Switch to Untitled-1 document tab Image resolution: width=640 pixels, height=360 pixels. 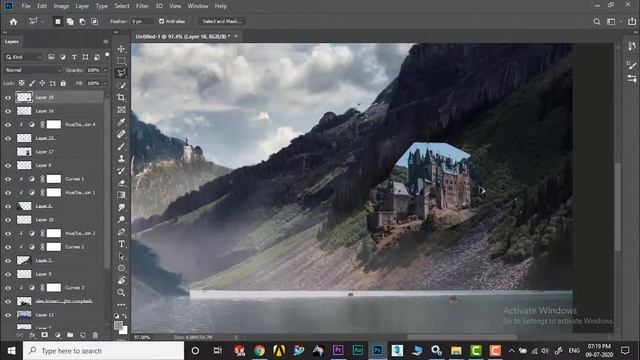pos(182,36)
